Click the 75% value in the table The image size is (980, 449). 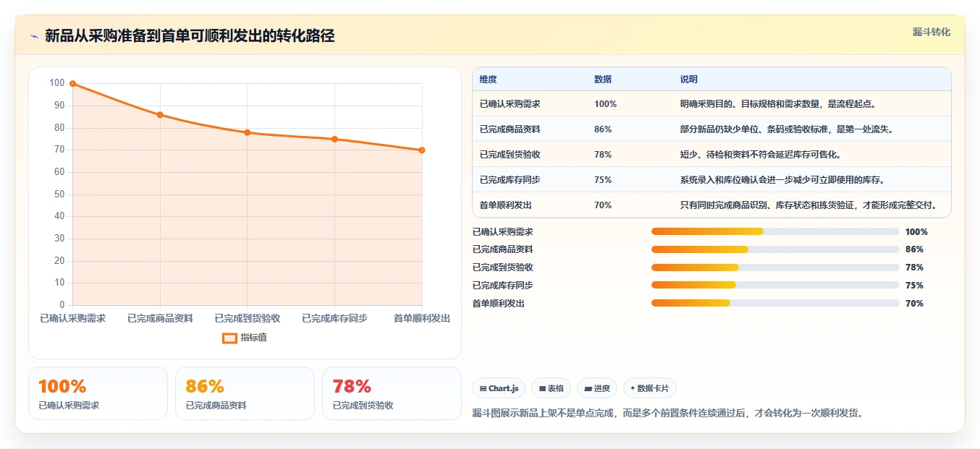tap(603, 180)
